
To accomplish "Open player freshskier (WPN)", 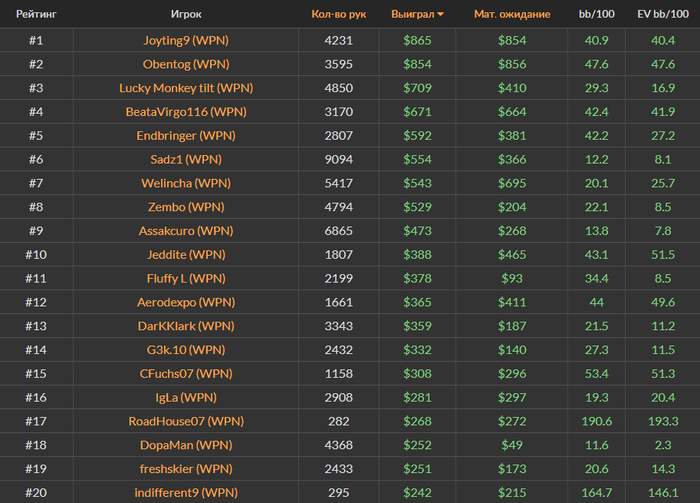I will (186, 469).
